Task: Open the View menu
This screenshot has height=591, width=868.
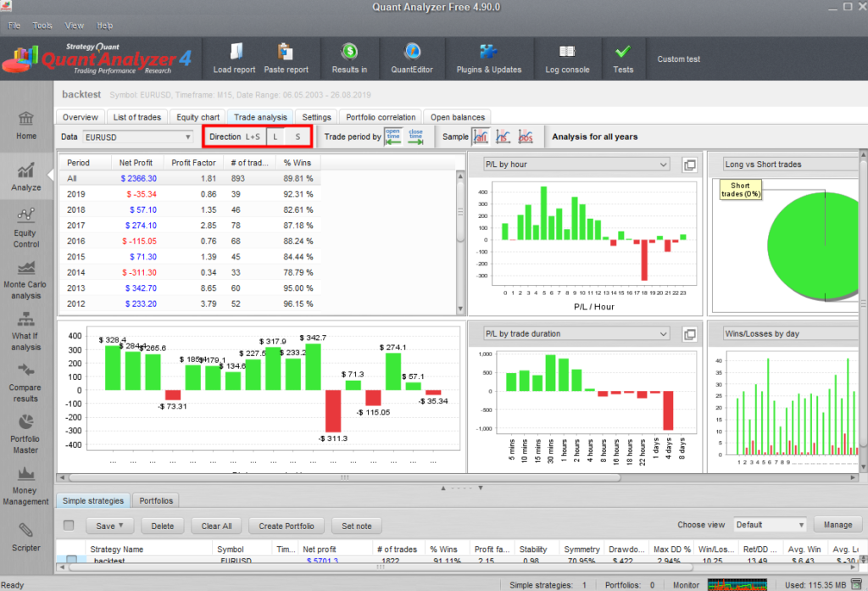Action: [x=75, y=25]
